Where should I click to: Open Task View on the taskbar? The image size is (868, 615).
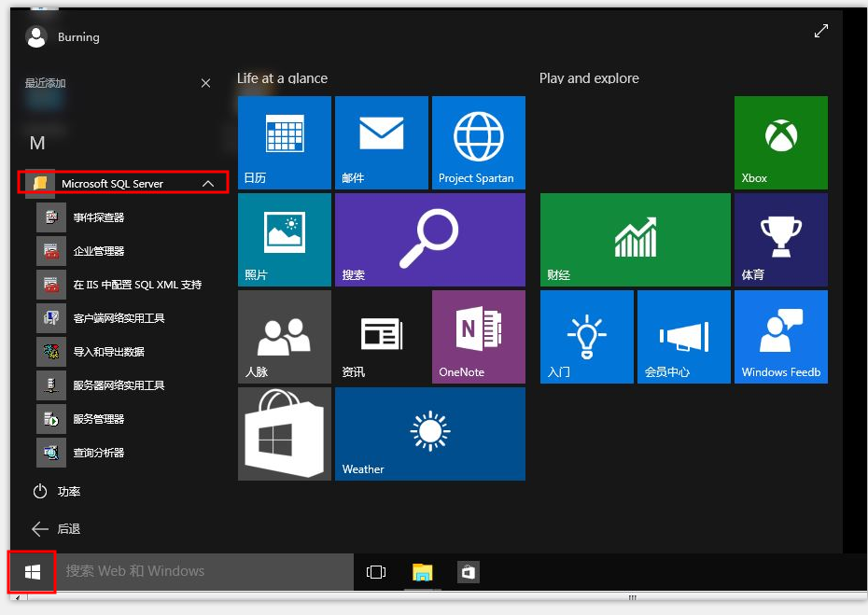pyautogui.click(x=376, y=572)
